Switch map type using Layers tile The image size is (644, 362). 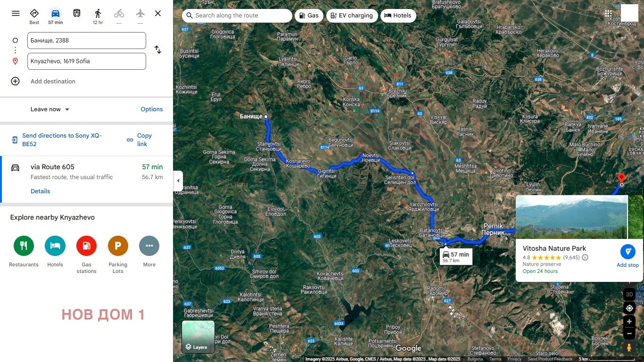click(198, 337)
